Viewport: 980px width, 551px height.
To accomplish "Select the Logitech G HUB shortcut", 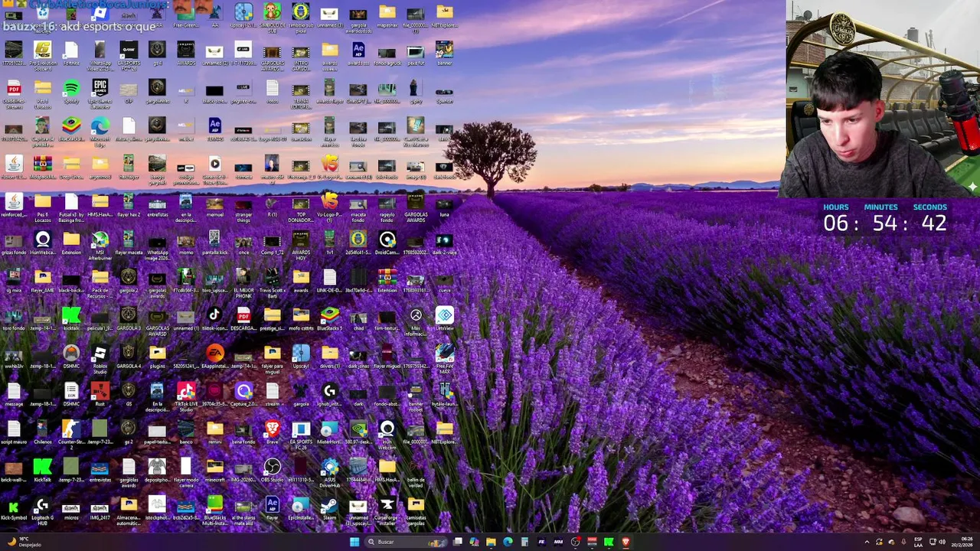I will 43,511.
